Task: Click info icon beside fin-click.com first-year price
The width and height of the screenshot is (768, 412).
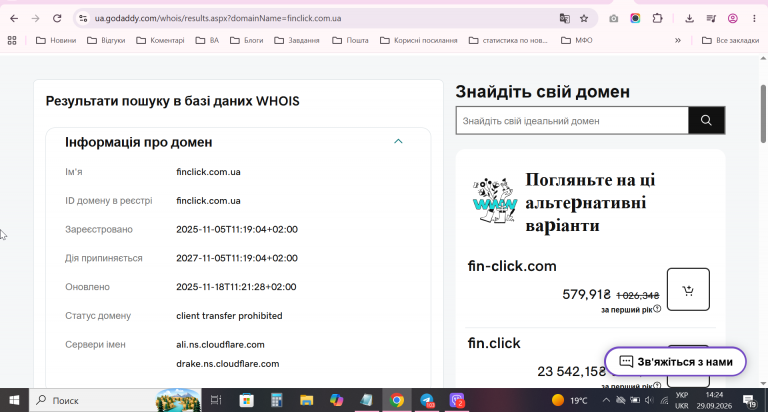Action: (657, 309)
